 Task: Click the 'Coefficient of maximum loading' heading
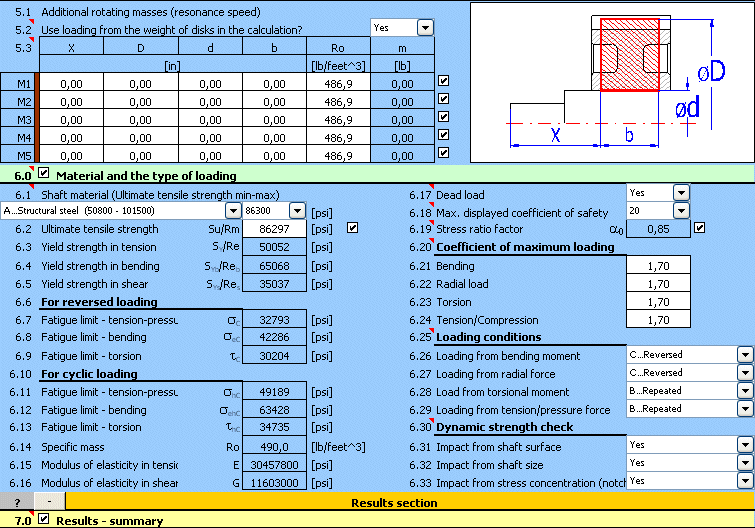525,247
